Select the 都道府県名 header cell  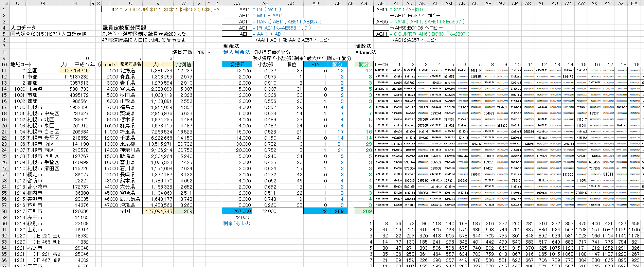pyautogui.click(x=130, y=64)
